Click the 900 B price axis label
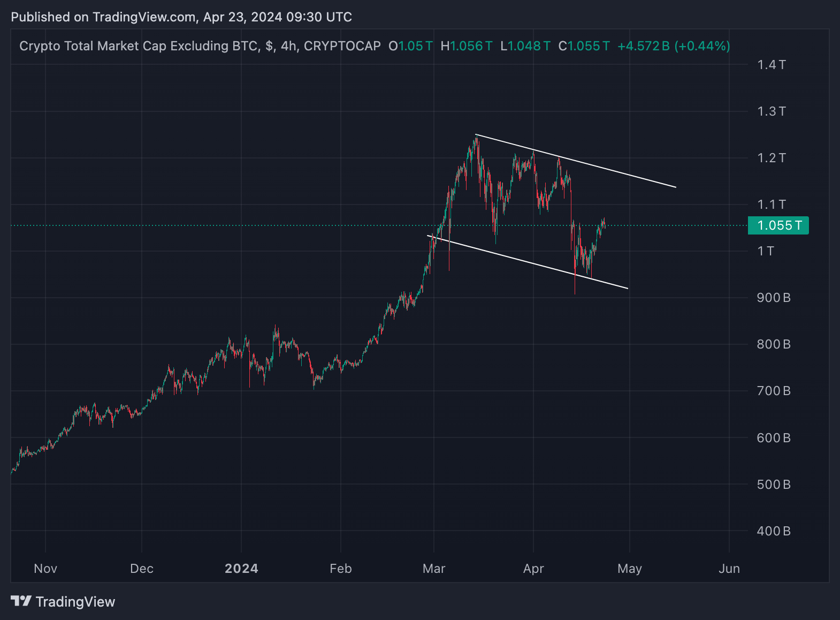Viewport: 840px width, 620px height. tap(774, 298)
